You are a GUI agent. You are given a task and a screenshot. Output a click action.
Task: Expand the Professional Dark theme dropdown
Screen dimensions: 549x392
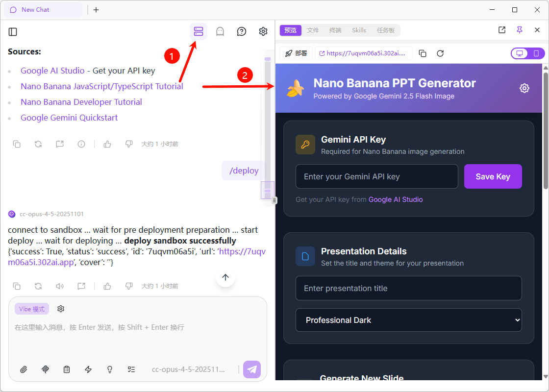(408, 320)
